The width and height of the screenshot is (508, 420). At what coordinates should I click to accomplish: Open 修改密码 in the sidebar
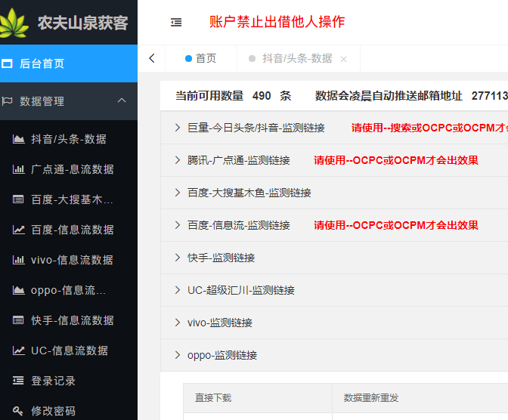point(53,411)
